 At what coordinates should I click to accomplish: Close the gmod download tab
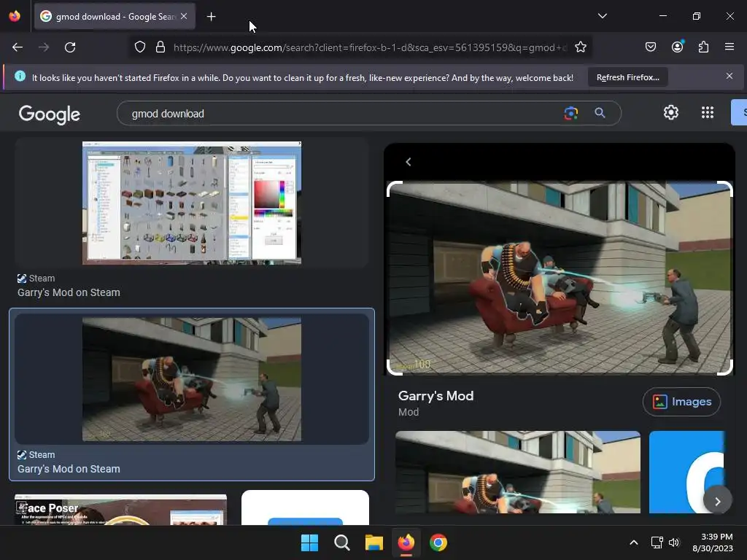(184, 16)
